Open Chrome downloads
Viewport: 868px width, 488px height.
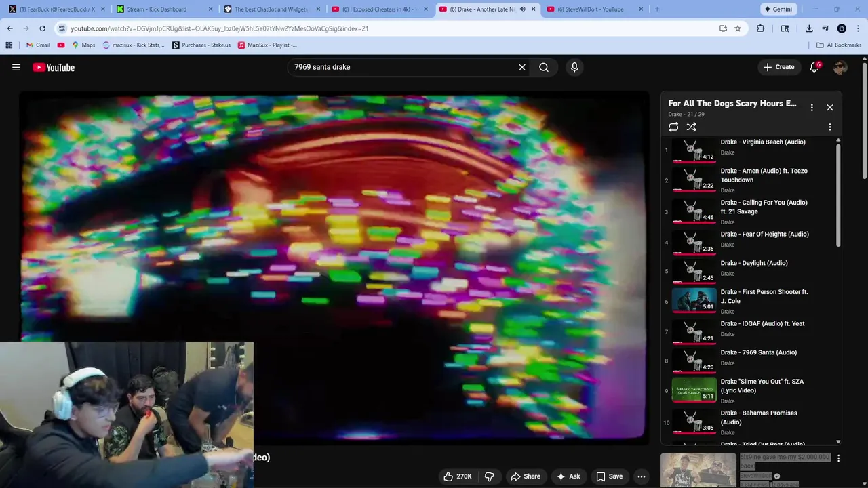tap(809, 28)
